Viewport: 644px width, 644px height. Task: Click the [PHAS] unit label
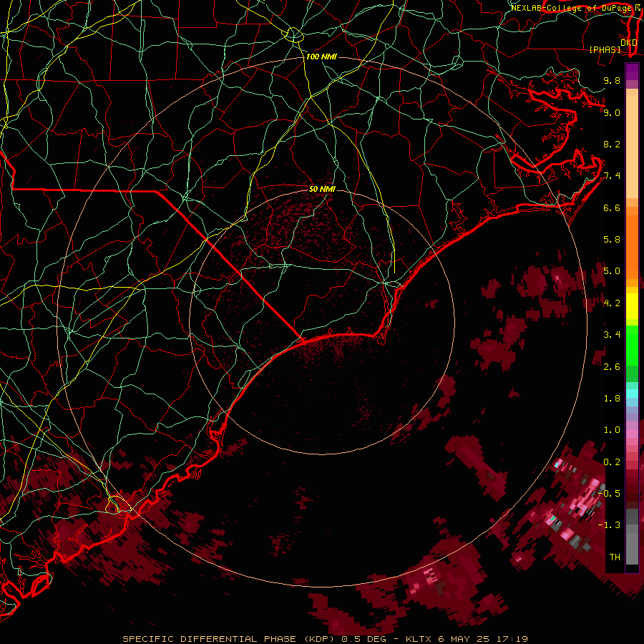click(605, 49)
